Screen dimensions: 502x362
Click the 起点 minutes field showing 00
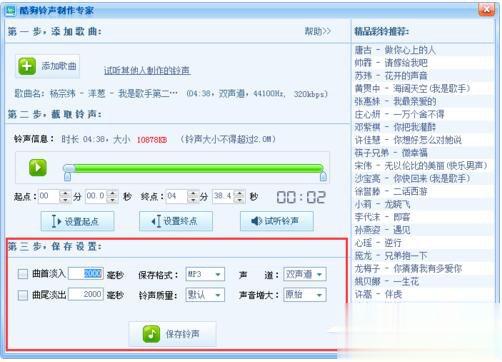[x=49, y=196]
